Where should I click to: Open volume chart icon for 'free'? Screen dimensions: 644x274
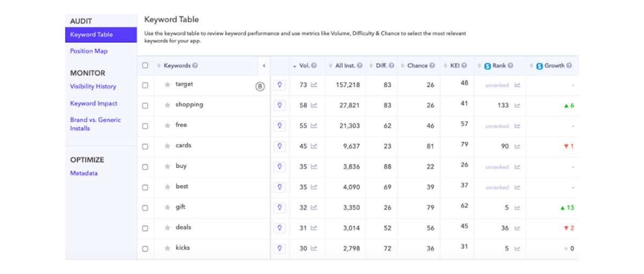tap(314, 126)
